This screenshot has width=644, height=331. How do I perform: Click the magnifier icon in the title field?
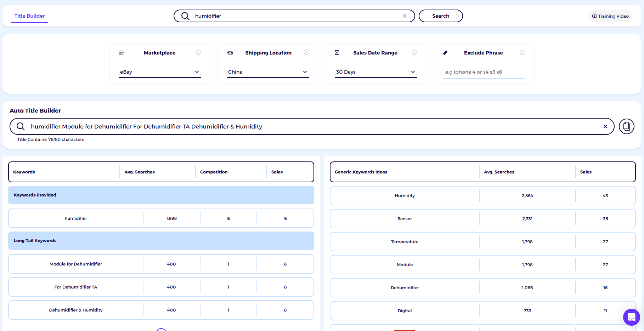pos(20,126)
